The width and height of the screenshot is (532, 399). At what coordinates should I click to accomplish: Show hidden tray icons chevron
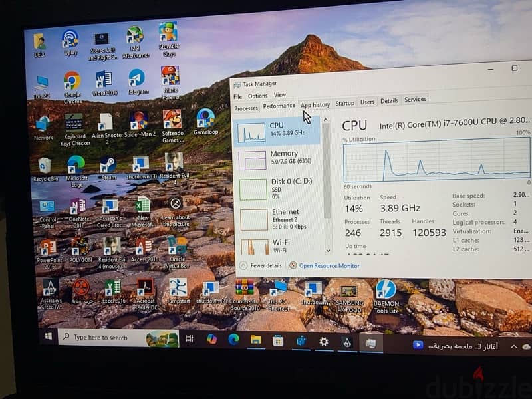coord(513,346)
